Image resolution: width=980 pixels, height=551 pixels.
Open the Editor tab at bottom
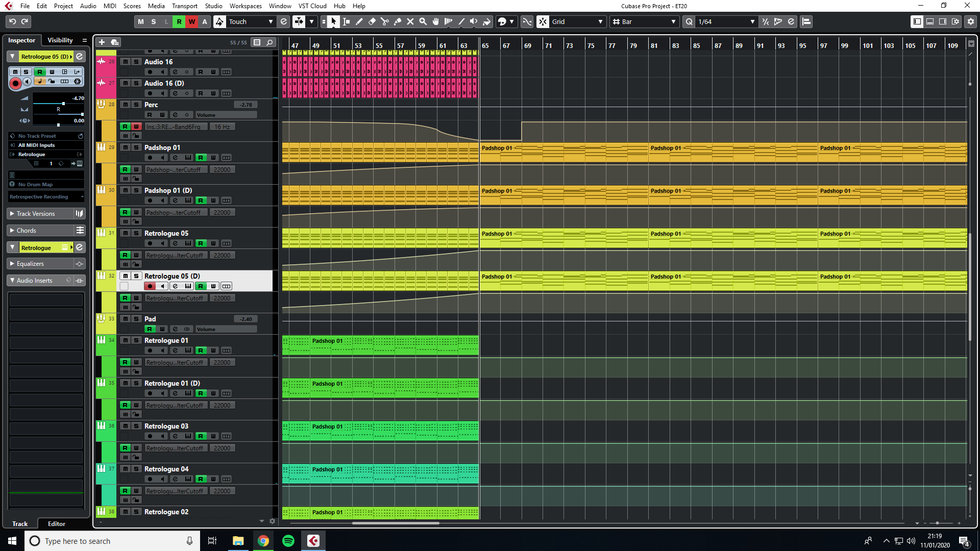[56, 524]
